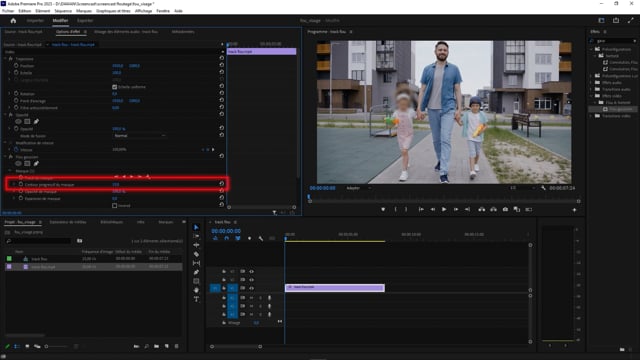Screen dimensions: 640x360
Task: Click Contour progressif du masque value
Action: (116, 184)
